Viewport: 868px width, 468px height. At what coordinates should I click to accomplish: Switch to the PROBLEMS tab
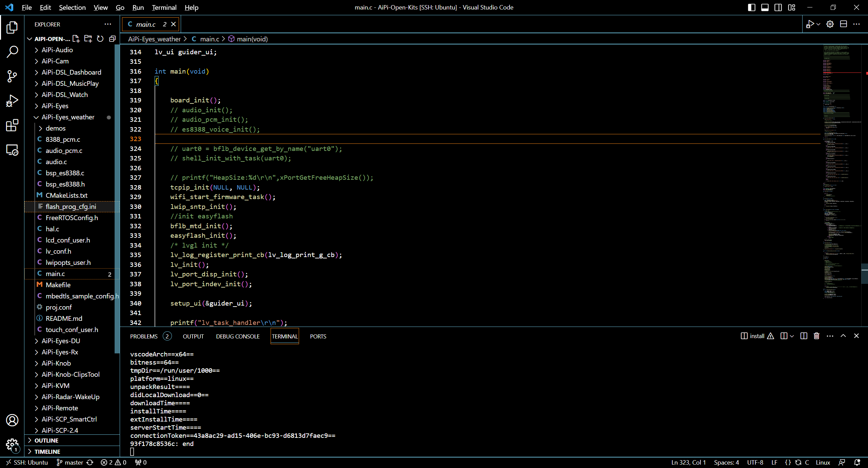(x=151, y=336)
